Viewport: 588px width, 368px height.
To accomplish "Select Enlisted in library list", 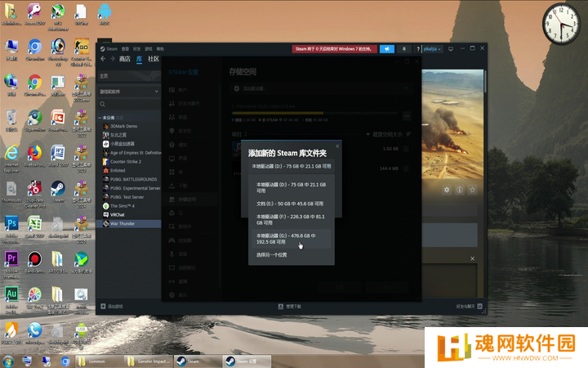I will coord(118,170).
